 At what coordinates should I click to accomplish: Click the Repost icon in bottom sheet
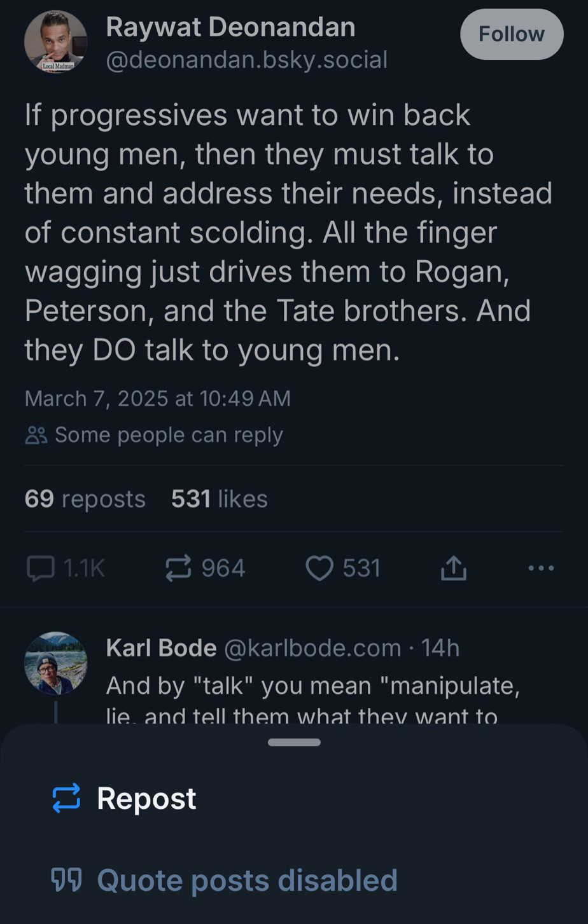click(66, 797)
